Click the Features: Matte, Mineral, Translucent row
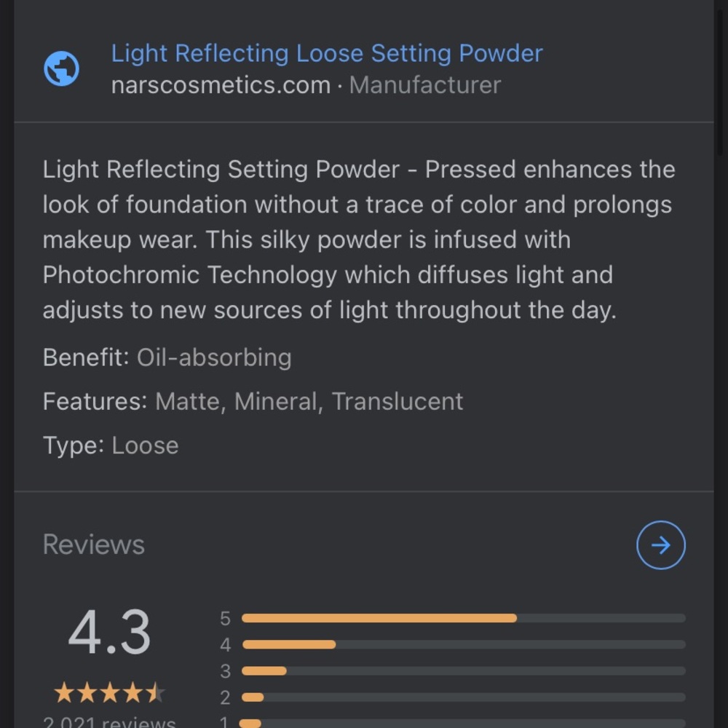This screenshot has height=728, width=728. click(253, 401)
